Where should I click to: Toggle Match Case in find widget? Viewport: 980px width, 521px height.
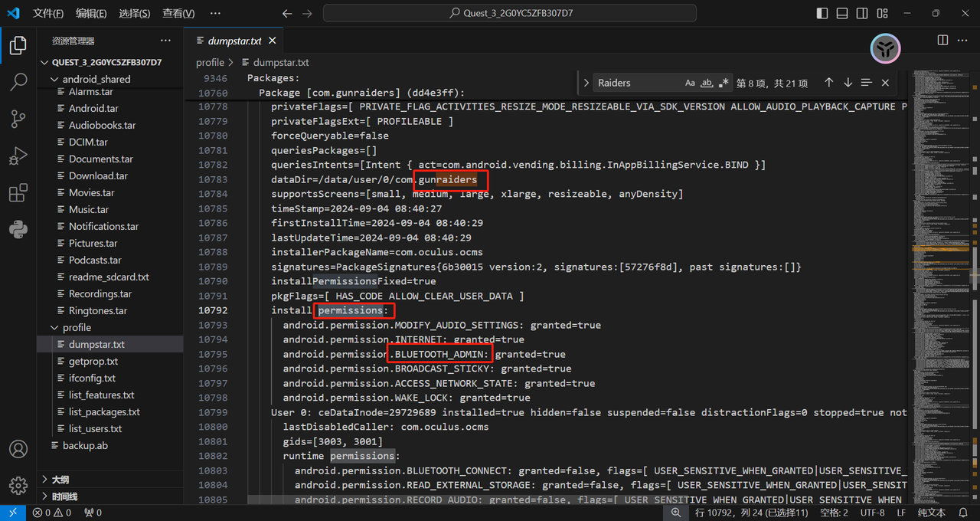(x=690, y=83)
